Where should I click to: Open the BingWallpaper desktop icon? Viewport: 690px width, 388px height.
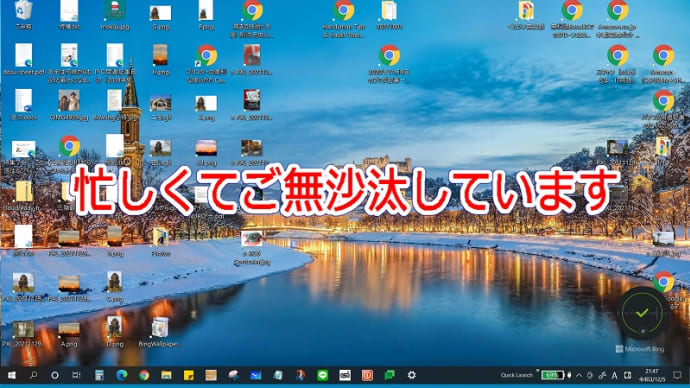coord(159,332)
